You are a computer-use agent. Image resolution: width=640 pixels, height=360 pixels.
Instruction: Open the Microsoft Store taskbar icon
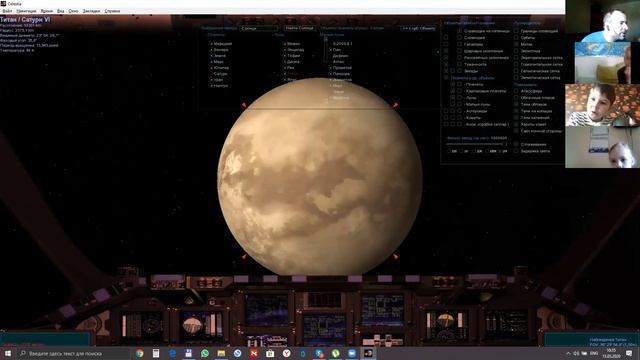click(x=270, y=353)
